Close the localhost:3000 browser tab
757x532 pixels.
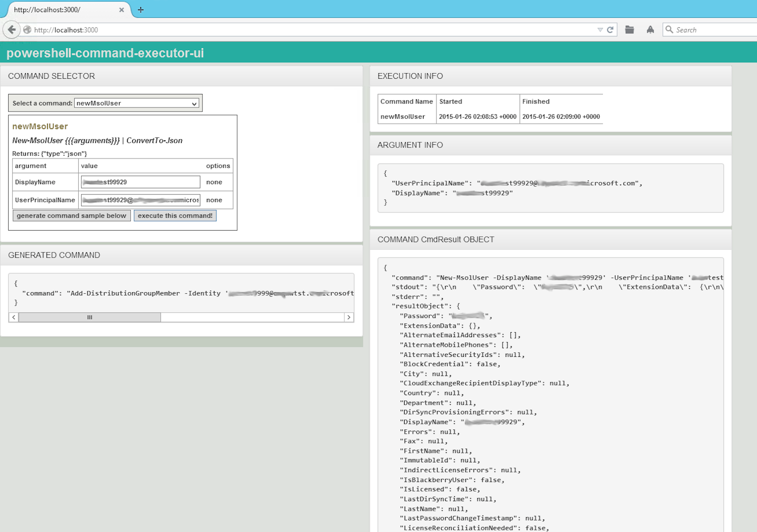click(x=121, y=10)
